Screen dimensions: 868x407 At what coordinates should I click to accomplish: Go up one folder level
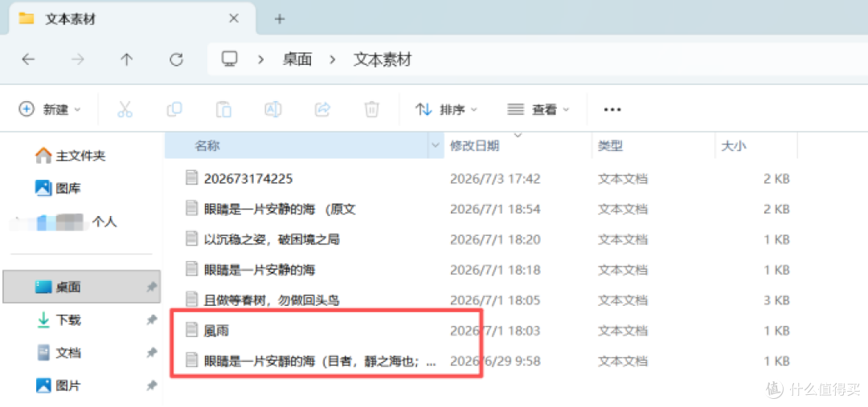(x=127, y=59)
